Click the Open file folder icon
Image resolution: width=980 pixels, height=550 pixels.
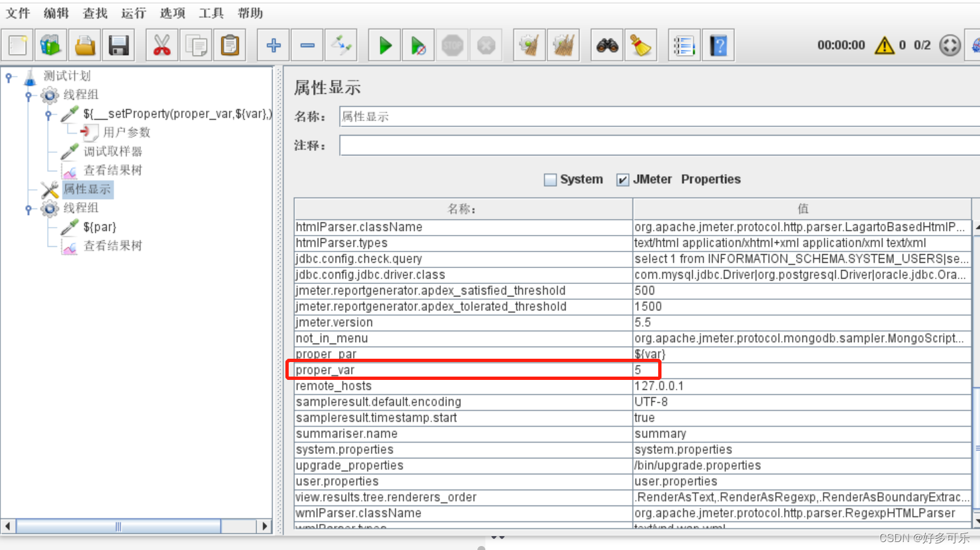pos(85,46)
